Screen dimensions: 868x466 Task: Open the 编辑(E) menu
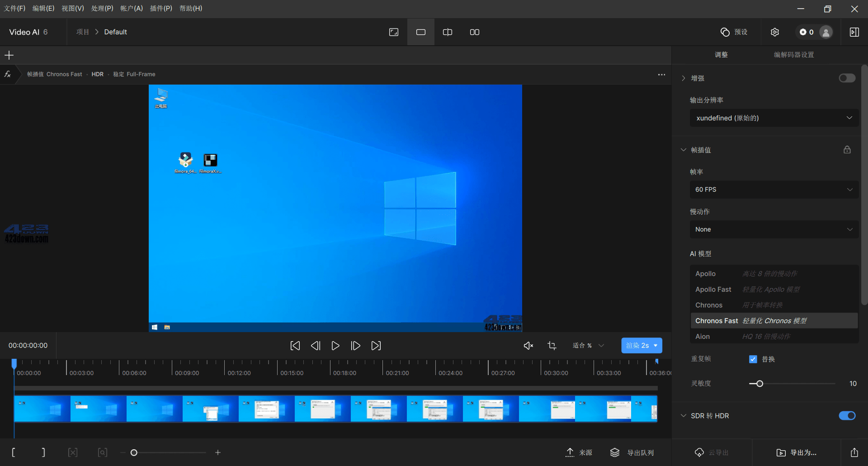coord(43,9)
